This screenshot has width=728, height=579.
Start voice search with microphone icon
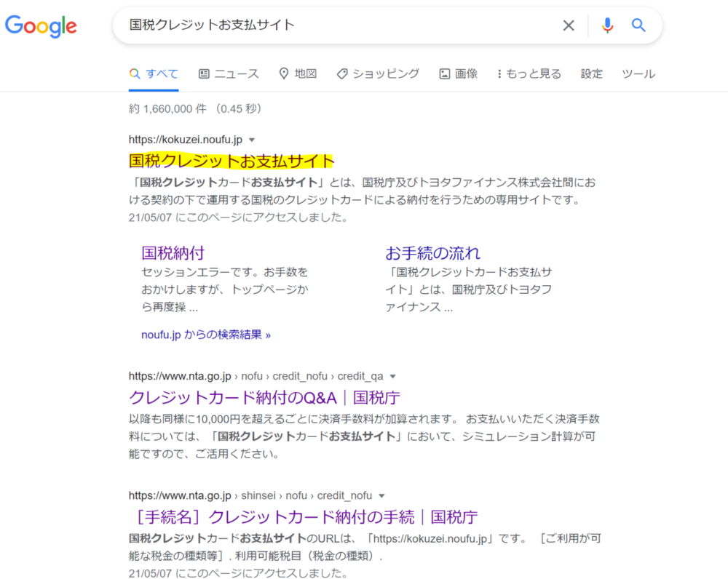pyautogui.click(x=607, y=25)
